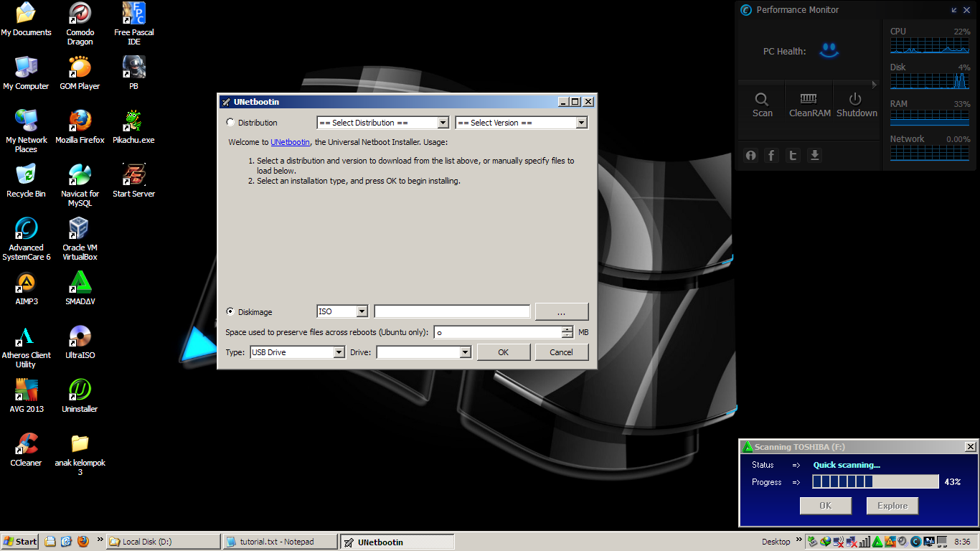Screen dimensions: 980x551
Task: Select the Diskimage radio button
Action: tap(230, 311)
